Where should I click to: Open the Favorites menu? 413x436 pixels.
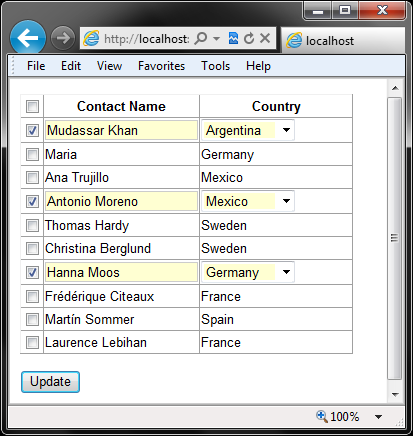161,66
